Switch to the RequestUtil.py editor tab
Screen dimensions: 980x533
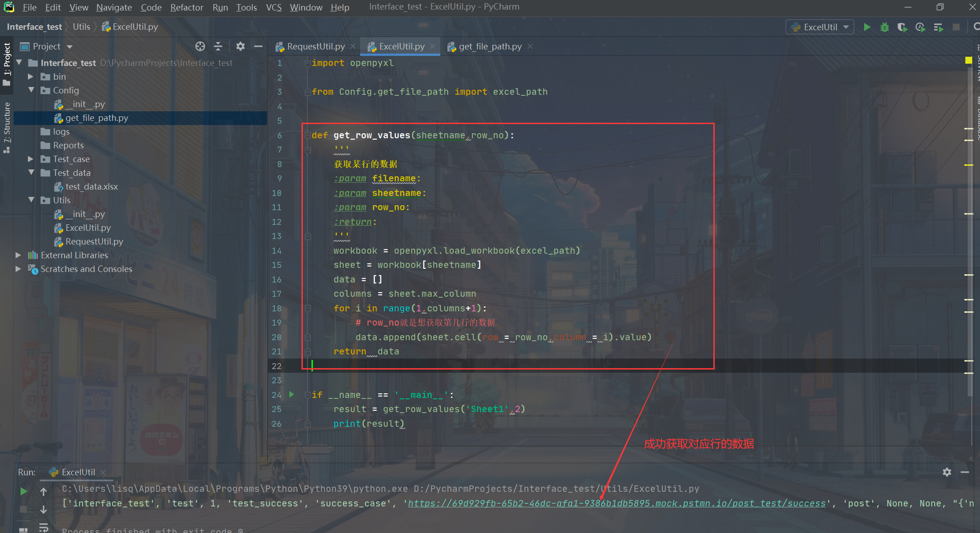pyautogui.click(x=315, y=46)
